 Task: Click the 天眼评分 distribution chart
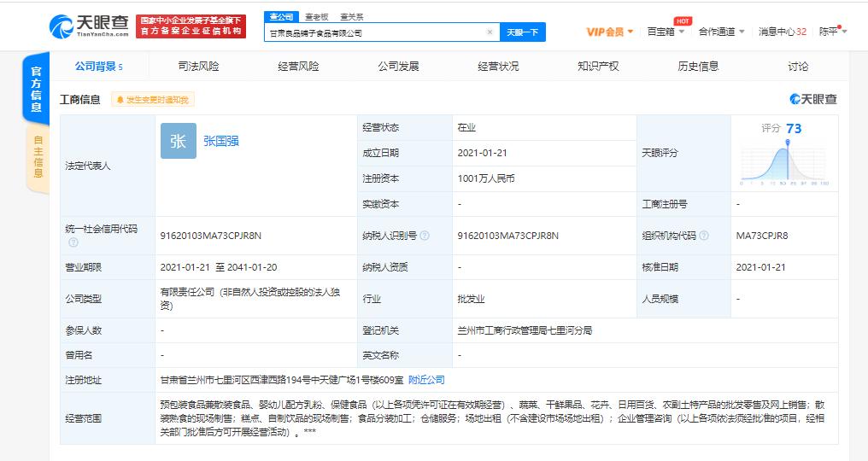point(785,163)
